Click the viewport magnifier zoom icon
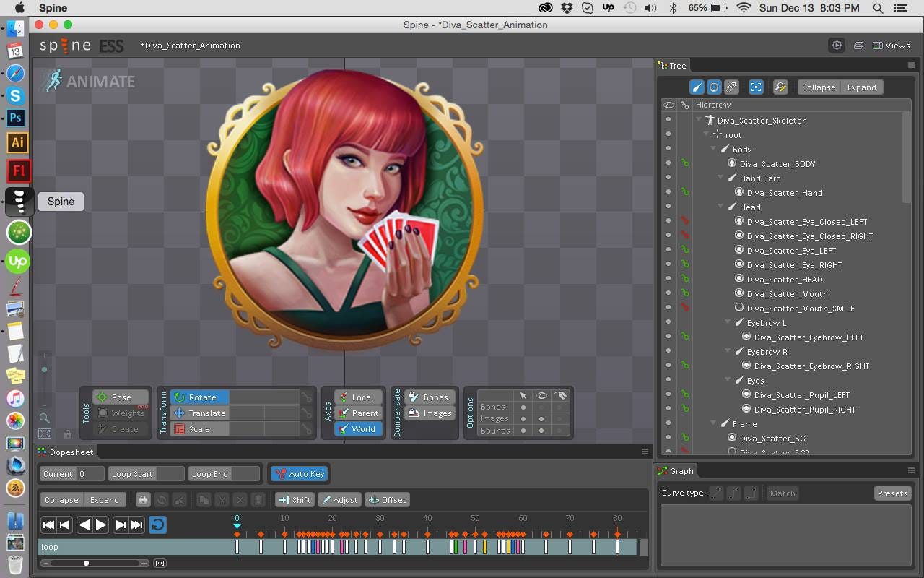 (x=44, y=418)
